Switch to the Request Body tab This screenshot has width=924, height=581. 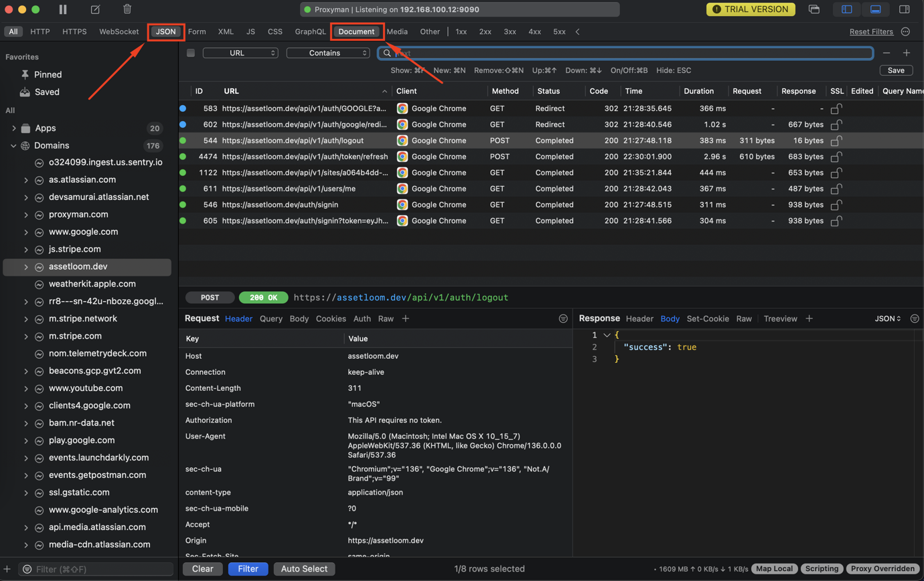tap(299, 319)
